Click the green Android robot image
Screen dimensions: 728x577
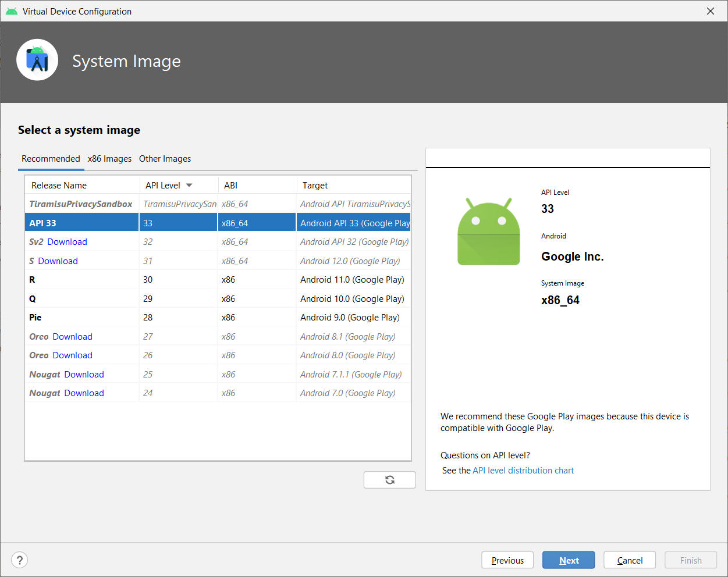coord(488,231)
